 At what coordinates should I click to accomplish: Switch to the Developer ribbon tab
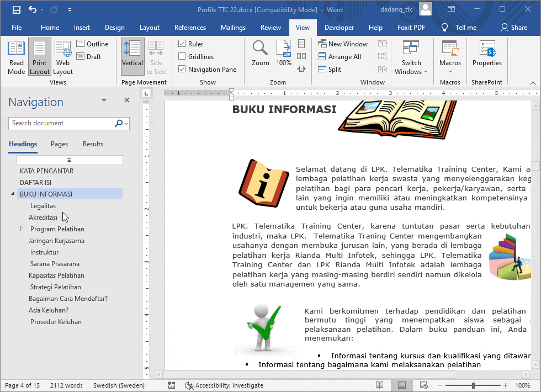pyautogui.click(x=339, y=27)
